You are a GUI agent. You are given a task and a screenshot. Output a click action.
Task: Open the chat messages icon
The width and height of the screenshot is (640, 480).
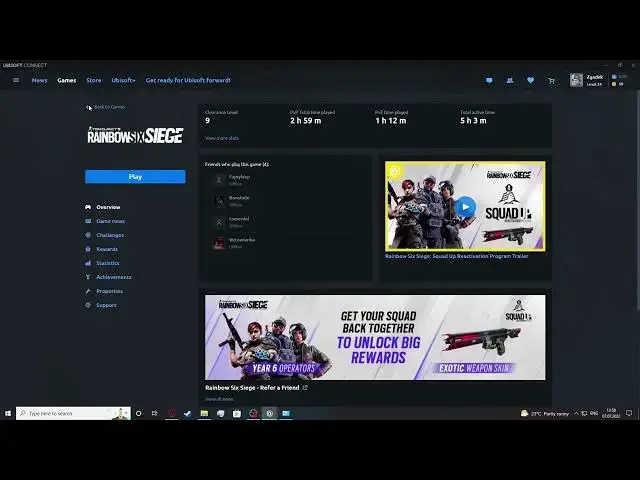[x=489, y=80]
